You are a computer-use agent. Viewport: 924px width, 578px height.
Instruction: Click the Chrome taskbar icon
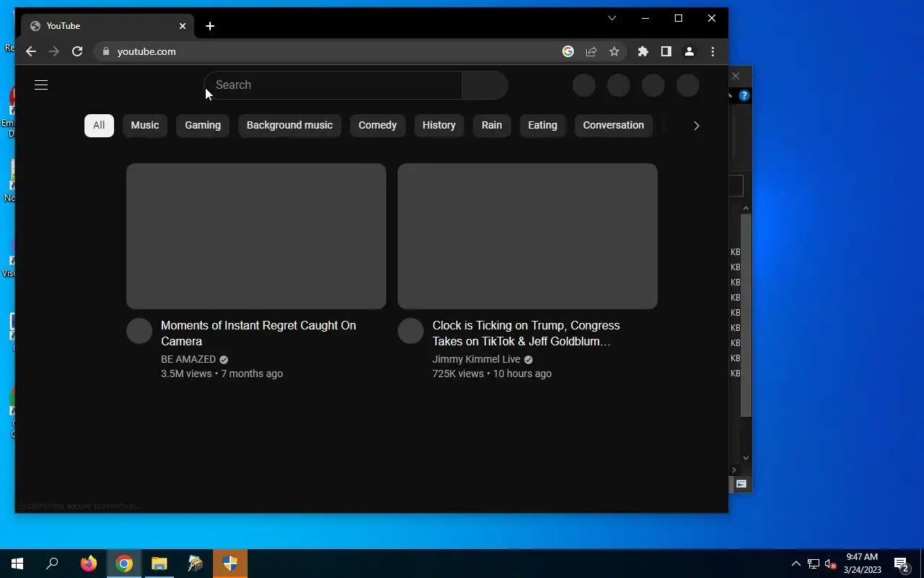[x=124, y=564]
